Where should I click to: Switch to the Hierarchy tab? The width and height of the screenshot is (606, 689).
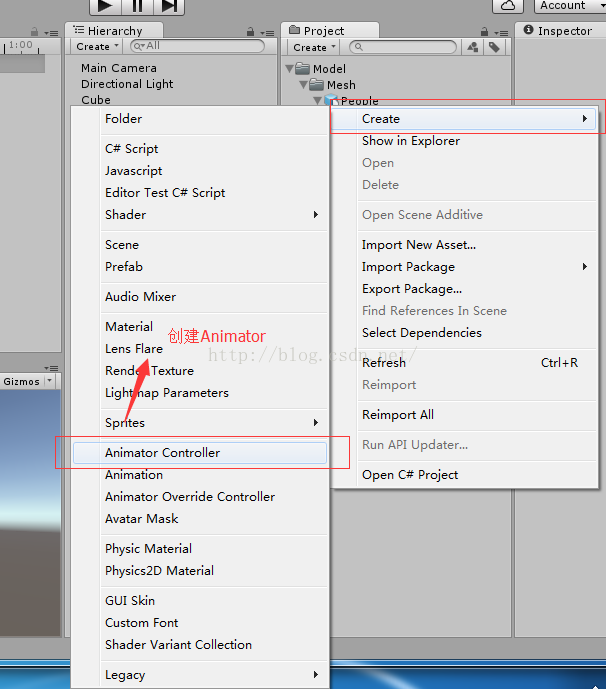click(114, 31)
